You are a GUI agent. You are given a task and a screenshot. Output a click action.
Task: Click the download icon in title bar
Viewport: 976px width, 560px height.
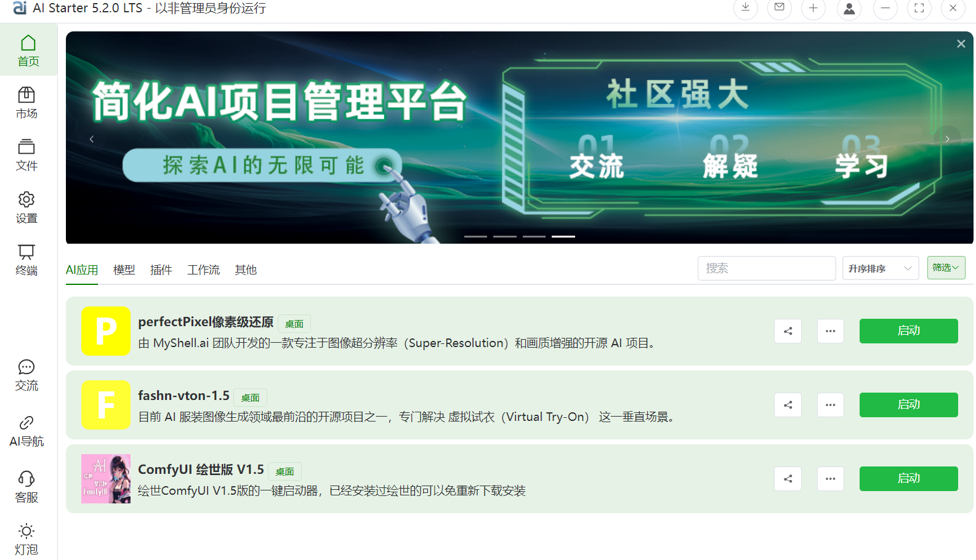pyautogui.click(x=745, y=8)
